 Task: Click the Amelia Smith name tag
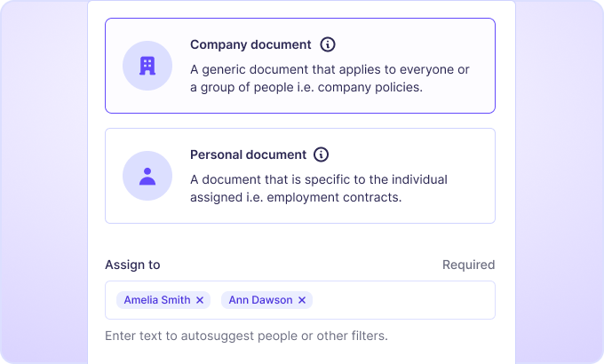click(x=157, y=300)
